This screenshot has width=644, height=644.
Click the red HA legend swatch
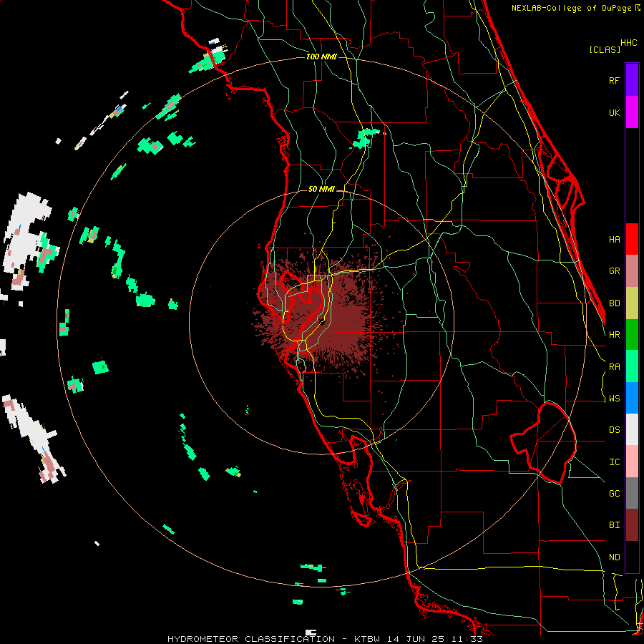coord(632,239)
